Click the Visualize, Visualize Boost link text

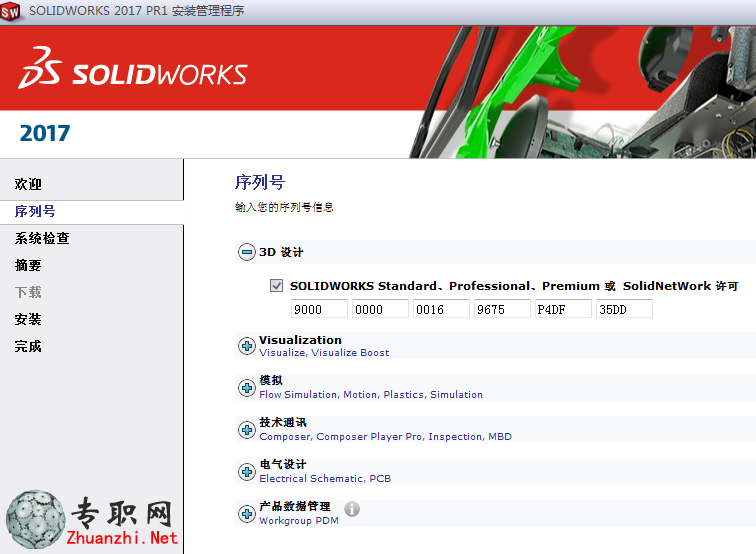[324, 352]
